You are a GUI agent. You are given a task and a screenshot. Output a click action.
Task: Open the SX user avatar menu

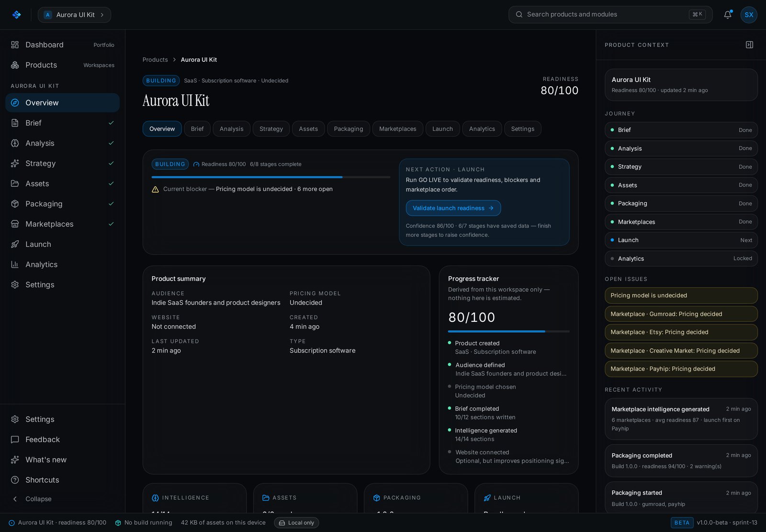click(749, 15)
